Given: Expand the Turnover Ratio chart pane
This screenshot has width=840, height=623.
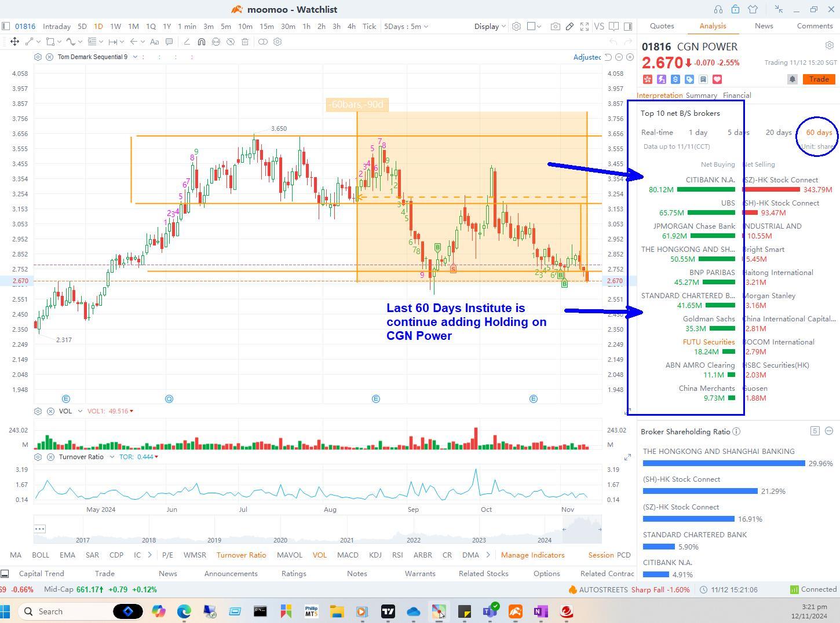Looking at the screenshot, I should pyautogui.click(x=627, y=457).
